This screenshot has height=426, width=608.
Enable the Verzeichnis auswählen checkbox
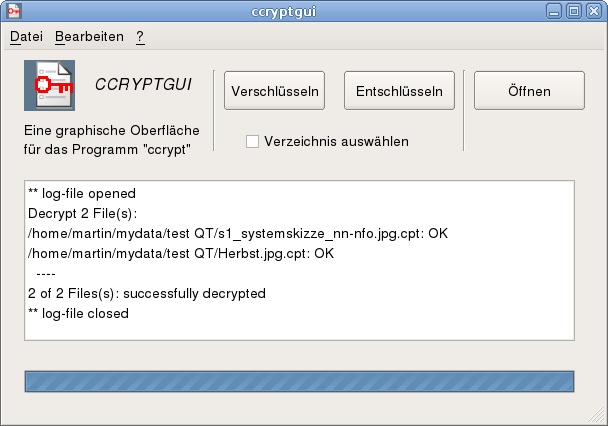(252, 141)
